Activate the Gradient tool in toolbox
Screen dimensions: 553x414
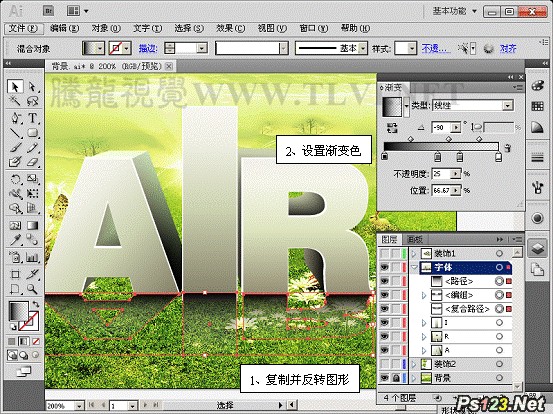tap(32, 225)
